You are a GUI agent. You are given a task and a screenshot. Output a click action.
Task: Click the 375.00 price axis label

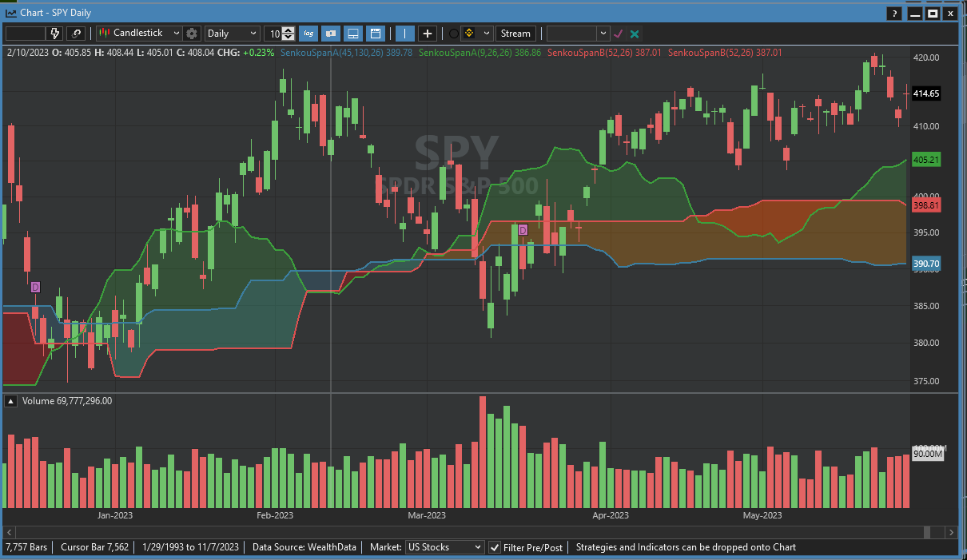coord(926,381)
